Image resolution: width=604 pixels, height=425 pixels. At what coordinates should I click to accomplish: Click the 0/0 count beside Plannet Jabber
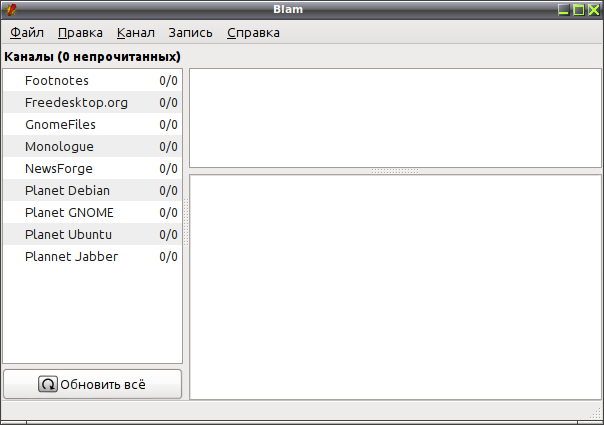[x=168, y=256]
